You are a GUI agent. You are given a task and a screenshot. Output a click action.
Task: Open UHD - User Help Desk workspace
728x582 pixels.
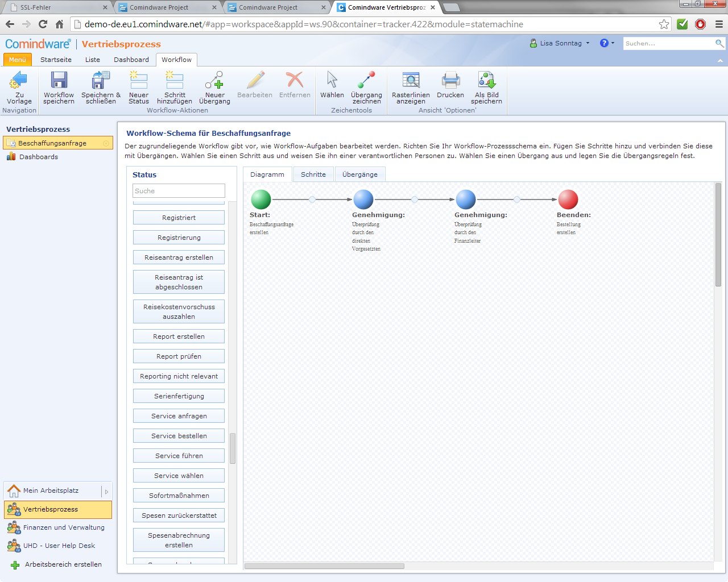tap(58, 546)
